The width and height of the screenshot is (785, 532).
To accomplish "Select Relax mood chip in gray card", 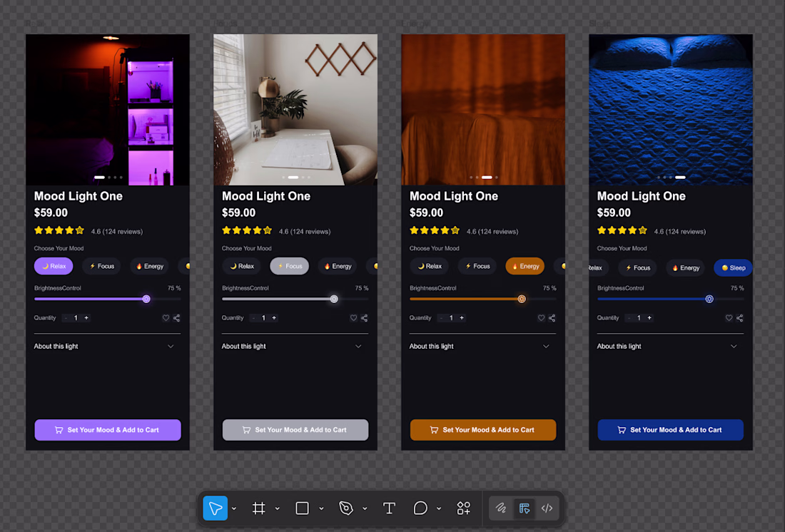I will point(241,266).
